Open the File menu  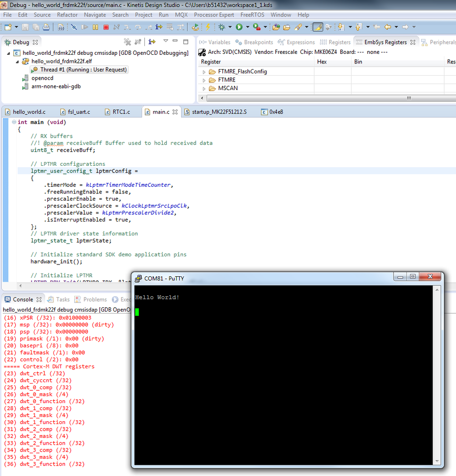tap(7, 15)
